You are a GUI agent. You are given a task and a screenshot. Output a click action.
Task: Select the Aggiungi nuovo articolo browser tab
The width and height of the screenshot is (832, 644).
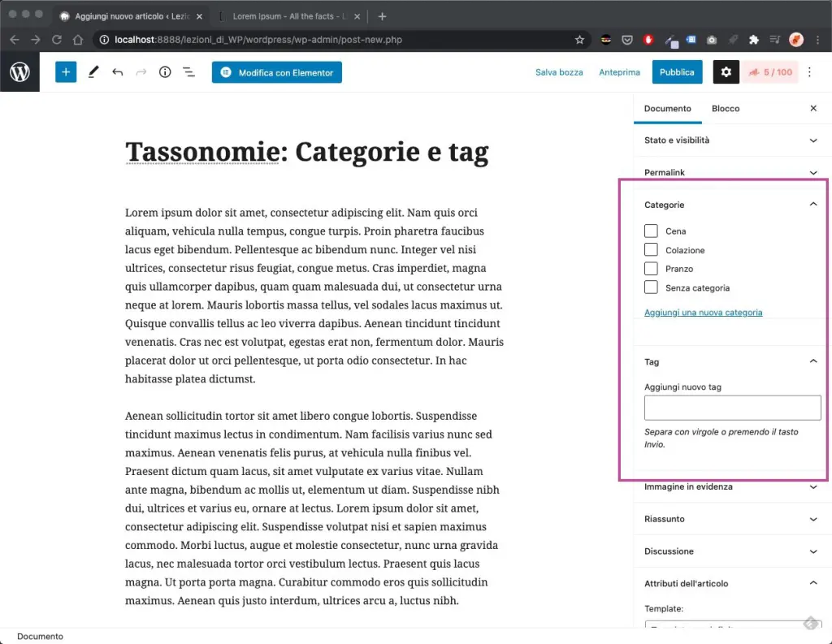(x=132, y=16)
